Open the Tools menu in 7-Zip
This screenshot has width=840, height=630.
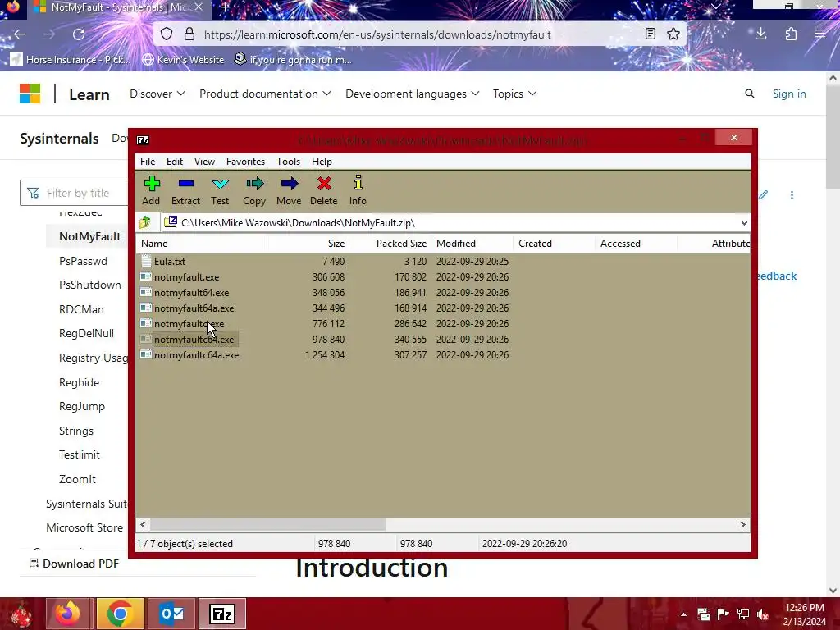[288, 162]
